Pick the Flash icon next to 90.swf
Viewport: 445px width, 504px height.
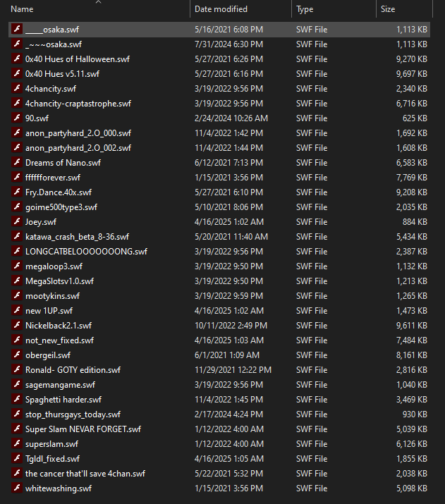(17, 118)
